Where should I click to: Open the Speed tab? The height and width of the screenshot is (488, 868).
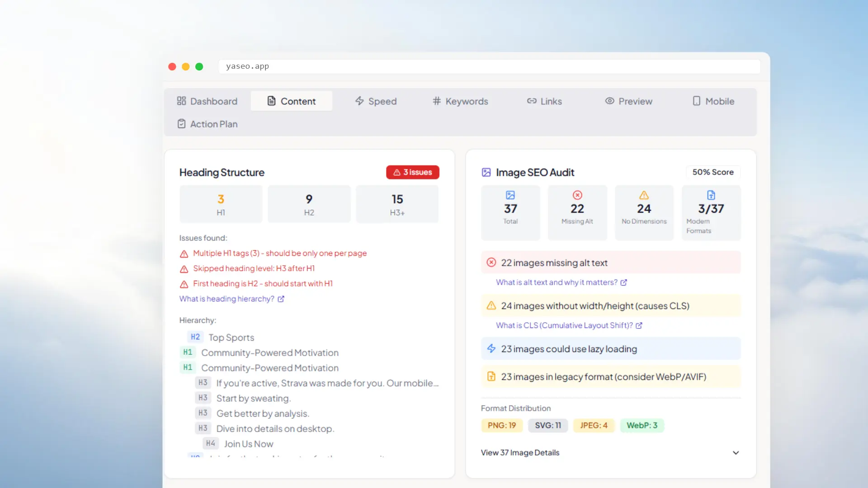pos(376,101)
